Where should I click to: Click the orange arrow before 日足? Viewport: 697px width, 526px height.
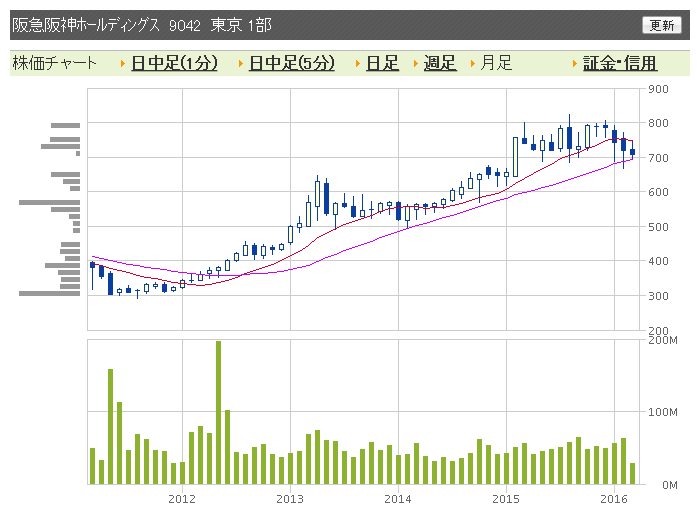(x=358, y=64)
